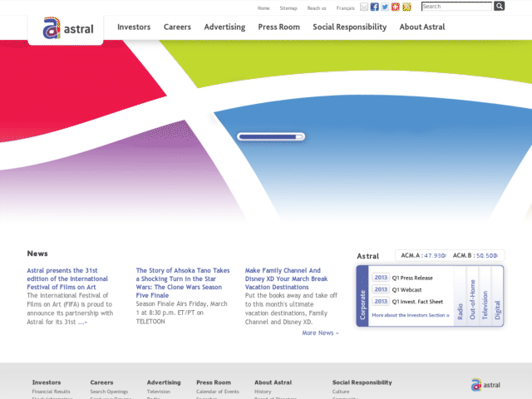Follow the More News link
The image size is (532, 399).
tap(320, 332)
